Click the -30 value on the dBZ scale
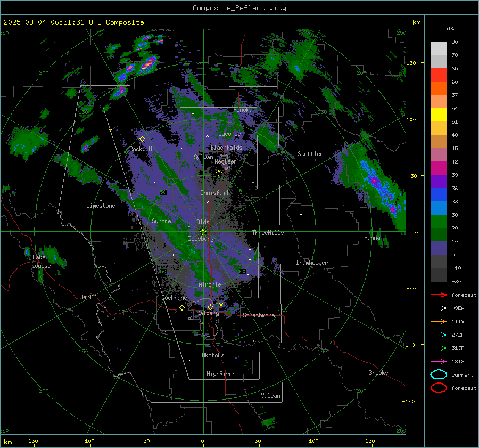The image size is (479, 448). pyautogui.click(x=456, y=281)
